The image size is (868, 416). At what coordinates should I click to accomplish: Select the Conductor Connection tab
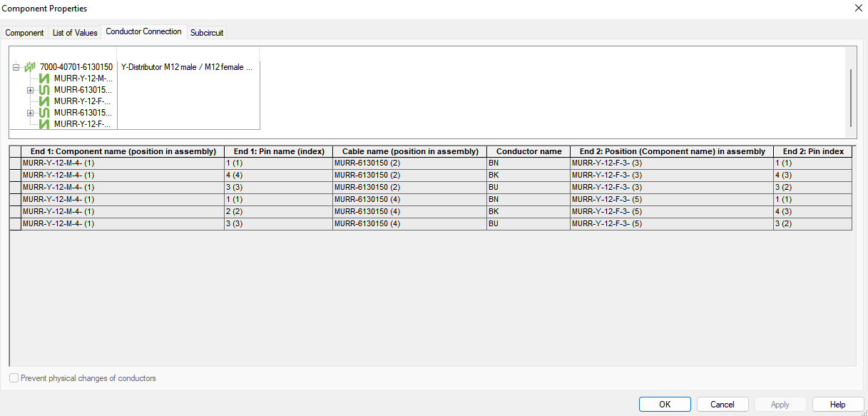(x=143, y=32)
